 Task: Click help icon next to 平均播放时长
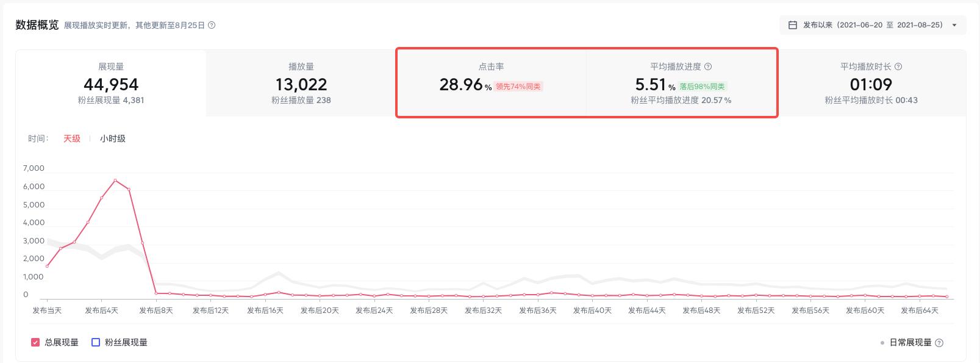click(898, 66)
